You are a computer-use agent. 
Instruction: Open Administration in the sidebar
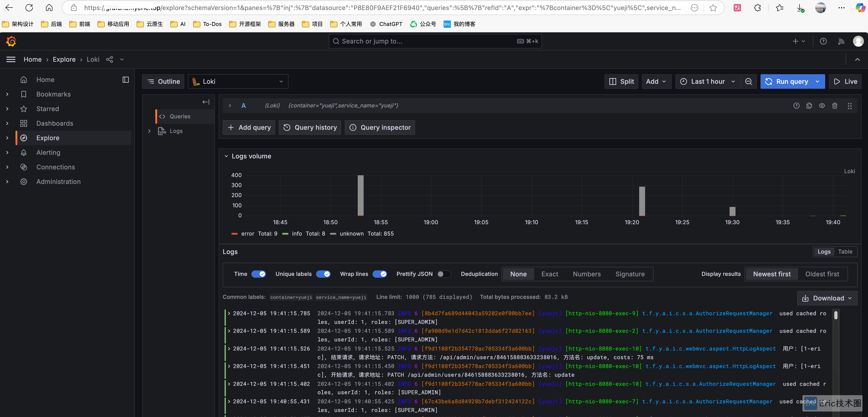tap(58, 182)
